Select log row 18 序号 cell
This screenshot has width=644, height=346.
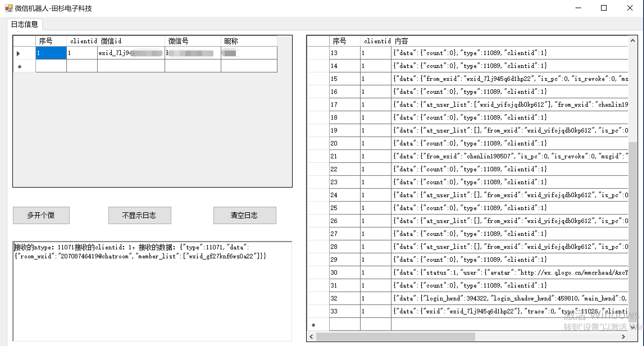[345, 118]
